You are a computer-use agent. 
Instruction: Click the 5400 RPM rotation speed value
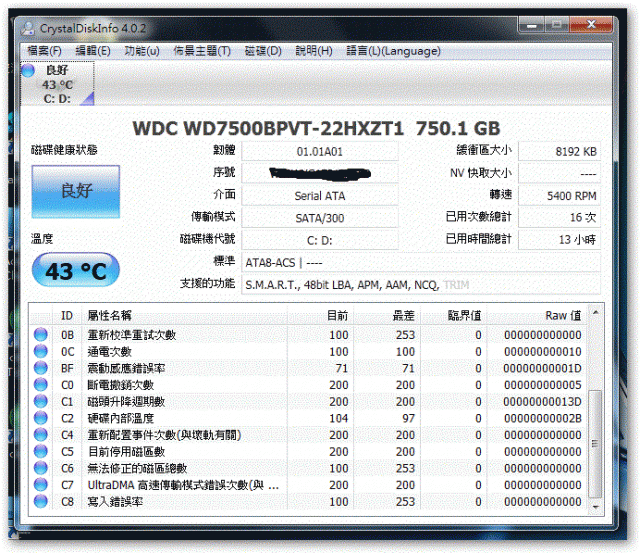(x=559, y=196)
